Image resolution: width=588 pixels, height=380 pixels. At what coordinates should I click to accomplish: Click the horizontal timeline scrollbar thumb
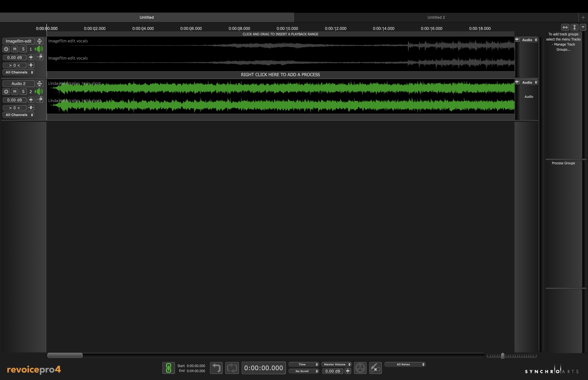click(x=65, y=355)
